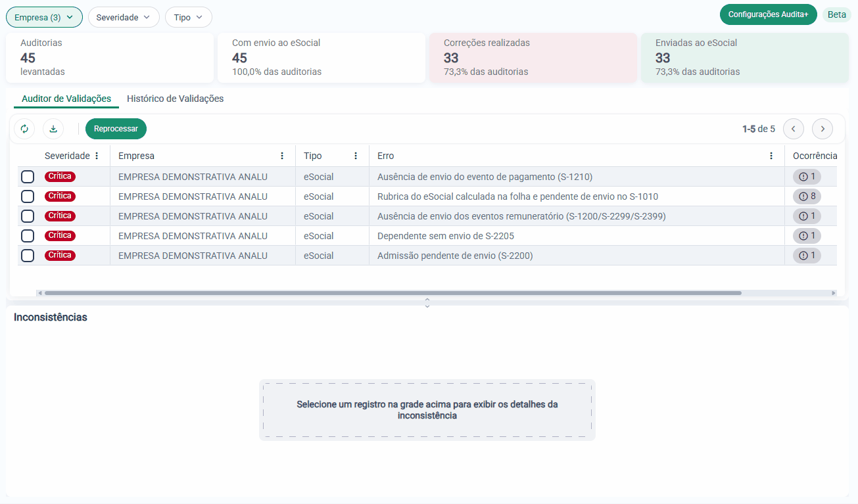Sort by Erro column header
This screenshot has width=858, height=504.
(386, 156)
